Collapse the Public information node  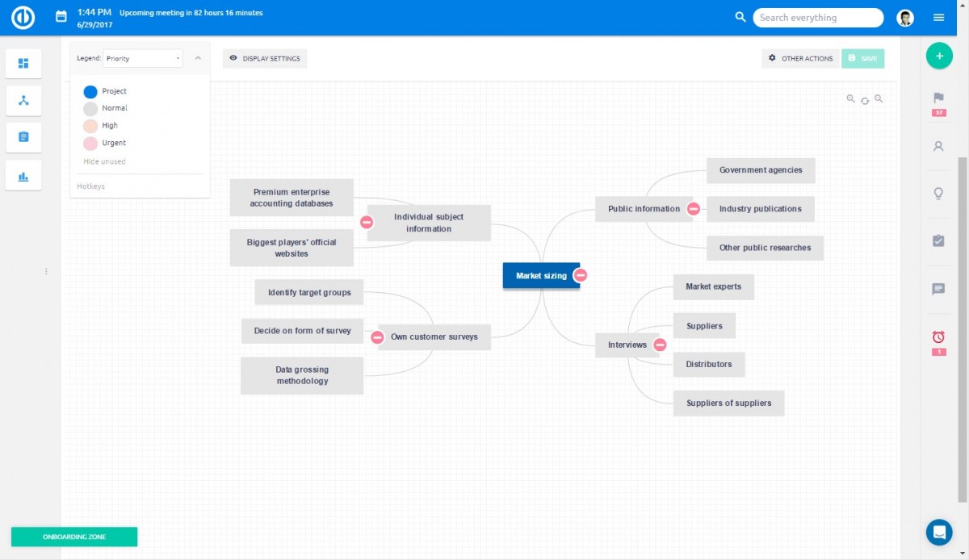(x=693, y=209)
